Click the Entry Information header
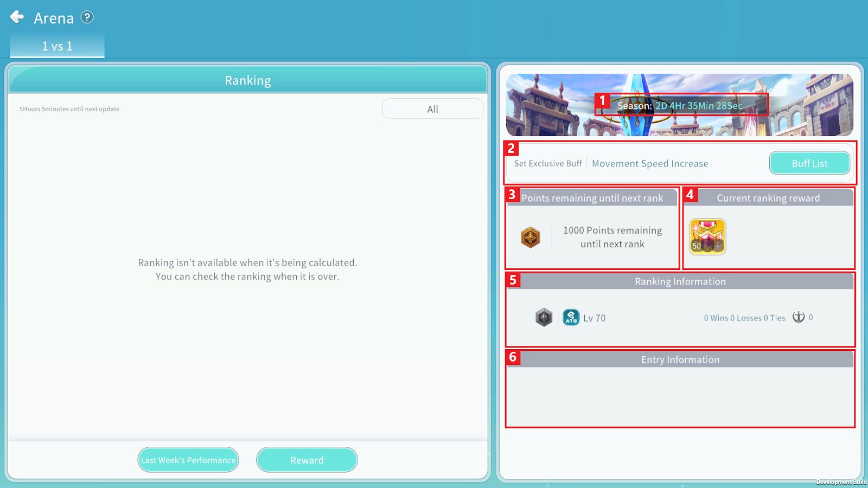 click(680, 359)
